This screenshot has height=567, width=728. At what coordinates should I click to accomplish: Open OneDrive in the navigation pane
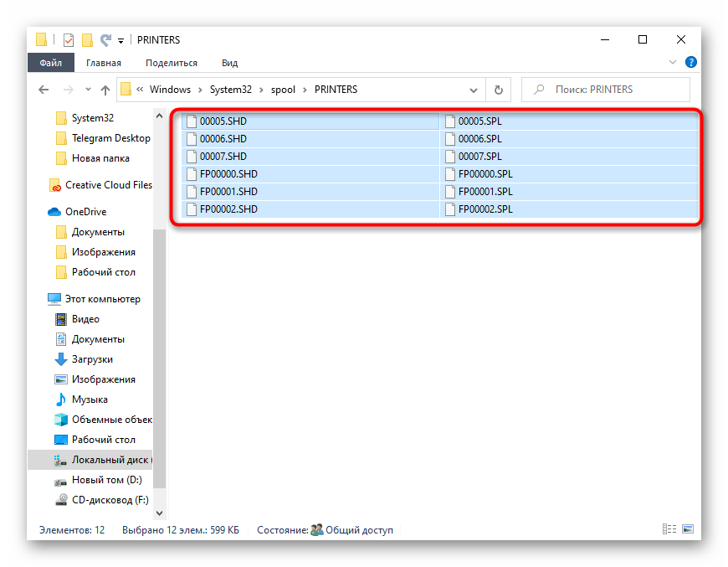pos(85,212)
